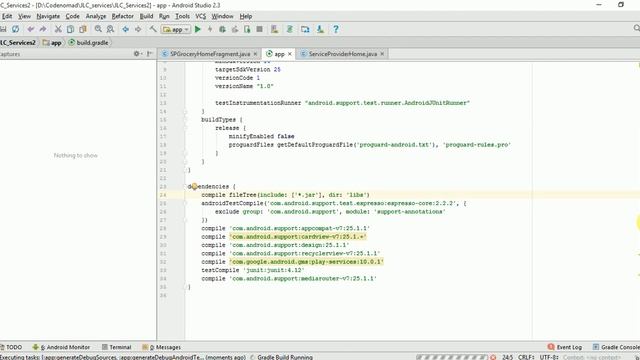The width and height of the screenshot is (640, 360).
Task: Open the Edit menu
Action: [7, 16]
